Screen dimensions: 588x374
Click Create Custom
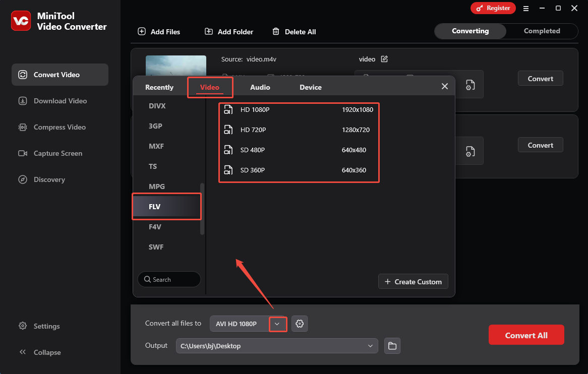click(413, 282)
